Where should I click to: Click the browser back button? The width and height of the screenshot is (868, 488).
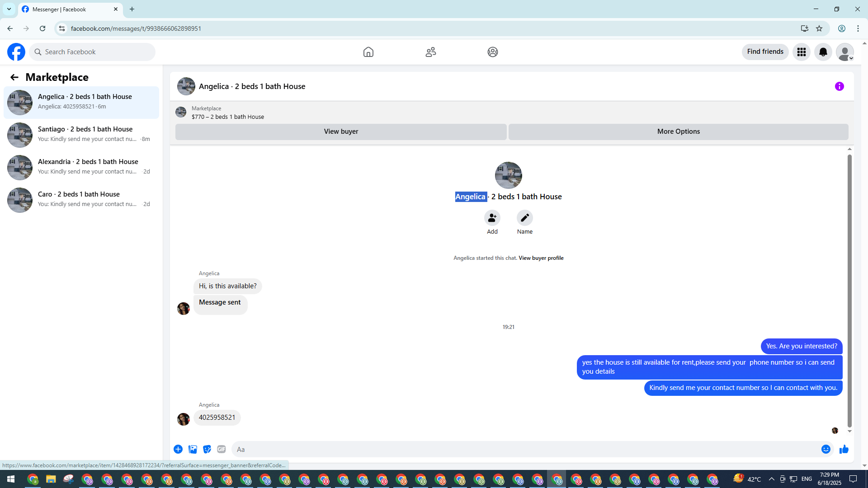click(10, 28)
